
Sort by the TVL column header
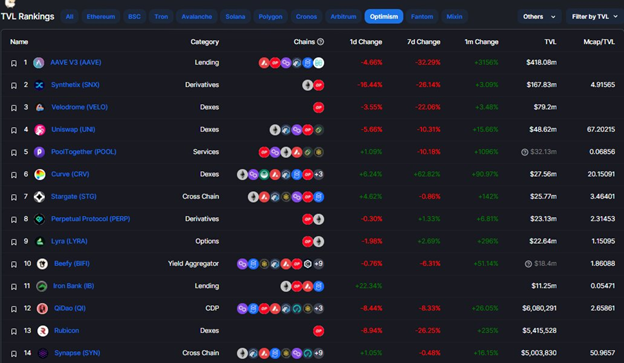point(550,42)
